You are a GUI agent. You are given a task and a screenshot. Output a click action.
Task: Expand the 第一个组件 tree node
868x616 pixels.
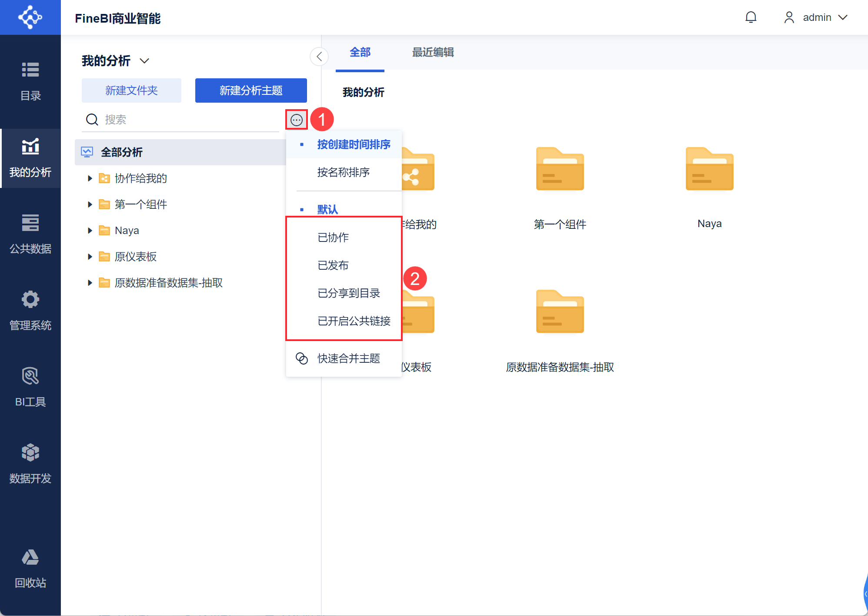[90, 204]
